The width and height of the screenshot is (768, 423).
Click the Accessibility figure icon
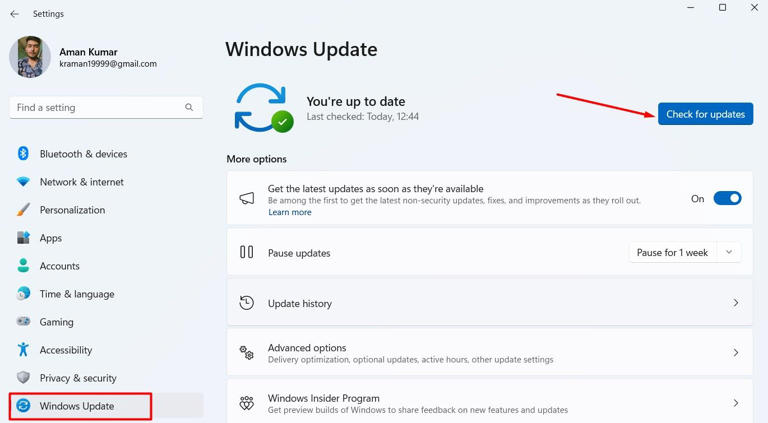click(x=23, y=350)
